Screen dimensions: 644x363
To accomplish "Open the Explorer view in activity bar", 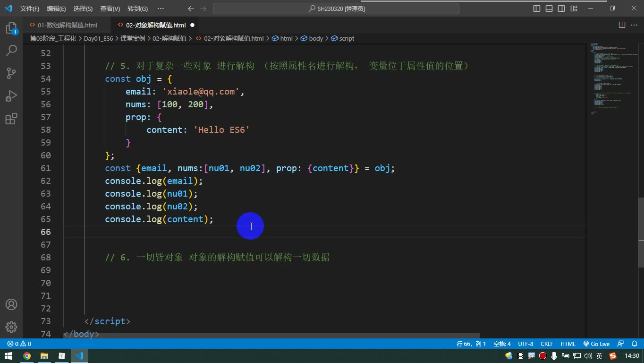I will 11,28.
